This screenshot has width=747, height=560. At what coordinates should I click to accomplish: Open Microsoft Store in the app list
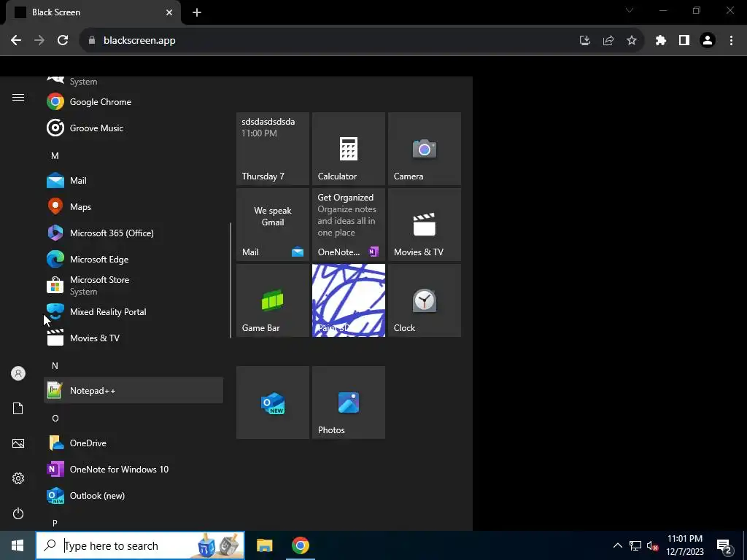[x=133, y=285]
